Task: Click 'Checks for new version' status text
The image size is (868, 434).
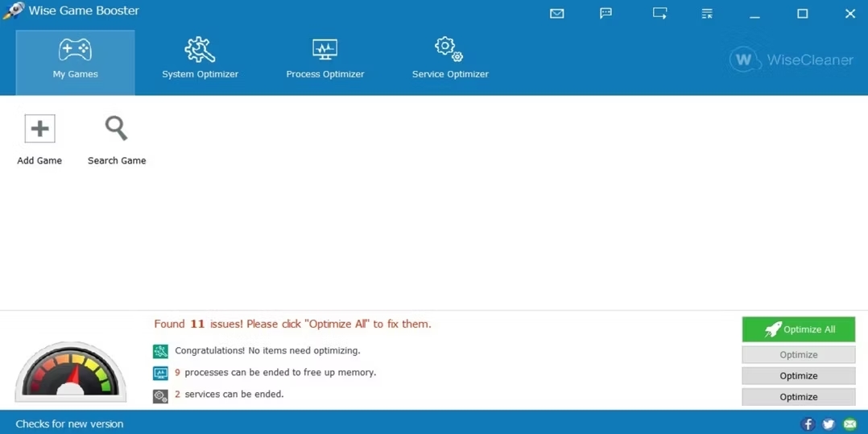Action: (70, 424)
